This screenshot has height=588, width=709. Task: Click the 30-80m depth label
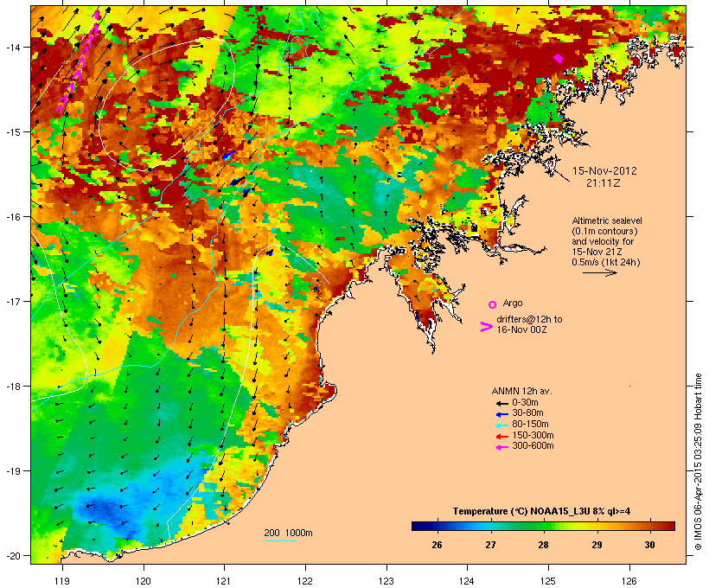527,413
